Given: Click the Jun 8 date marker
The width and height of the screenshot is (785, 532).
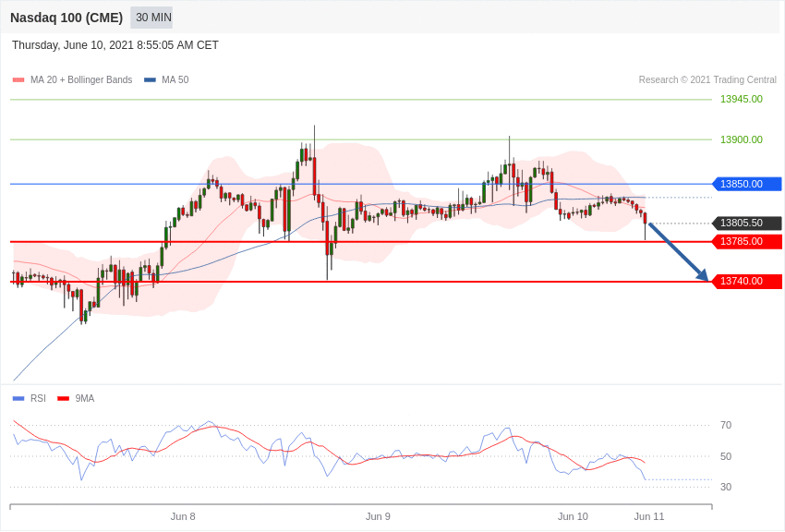Looking at the screenshot, I should (183, 516).
